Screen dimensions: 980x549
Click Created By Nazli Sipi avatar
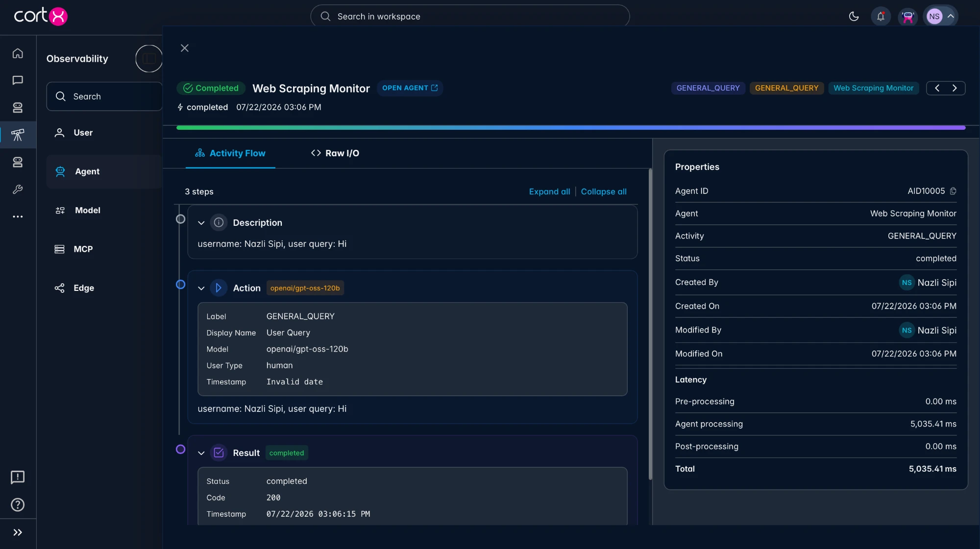(x=906, y=283)
